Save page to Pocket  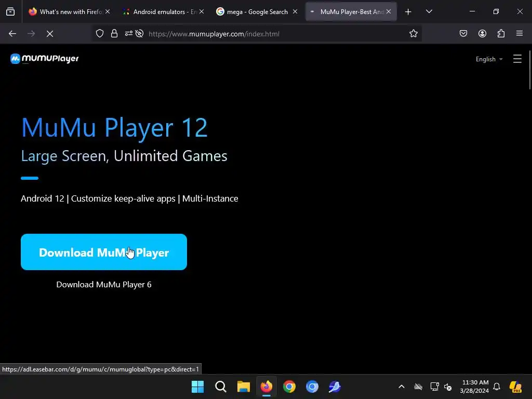463,34
